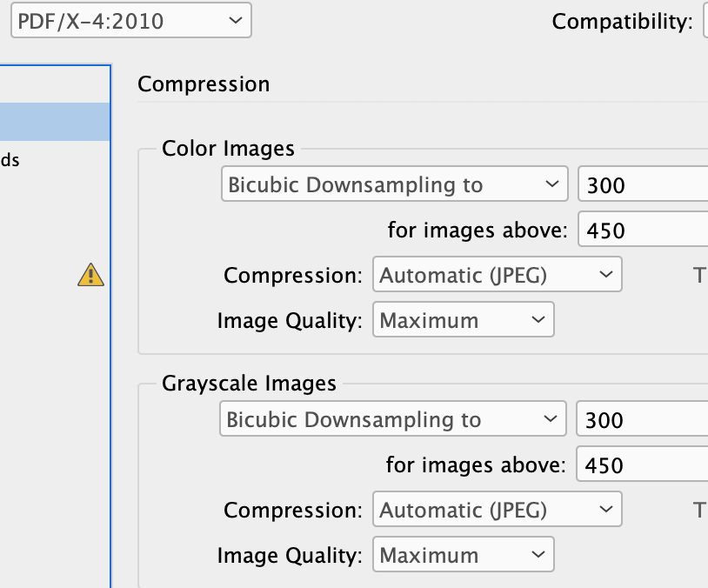Open Grayscale Images Compression Automatic (JPEG) dropdown
This screenshot has height=588, width=708.
pyautogui.click(x=498, y=509)
